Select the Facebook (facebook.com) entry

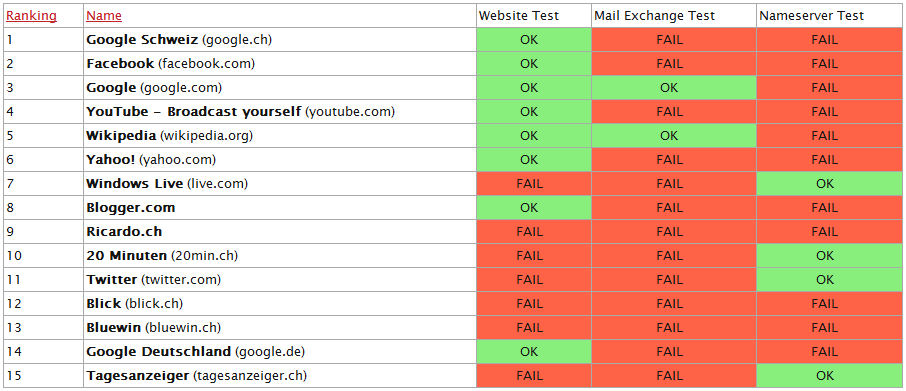170,64
